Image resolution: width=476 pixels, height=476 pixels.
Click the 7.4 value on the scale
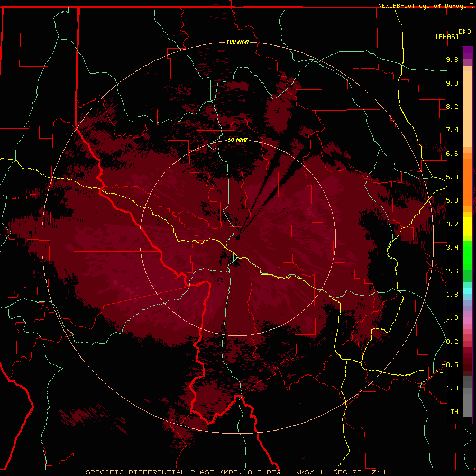[452, 130]
